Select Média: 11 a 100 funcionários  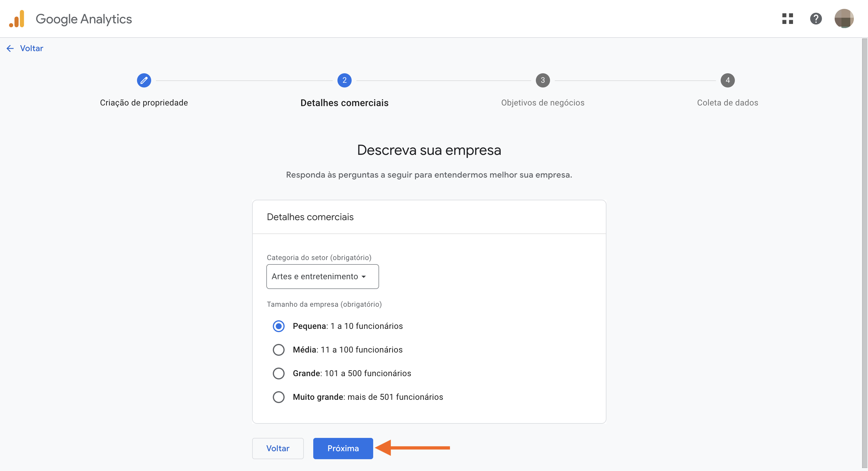pyautogui.click(x=279, y=350)
